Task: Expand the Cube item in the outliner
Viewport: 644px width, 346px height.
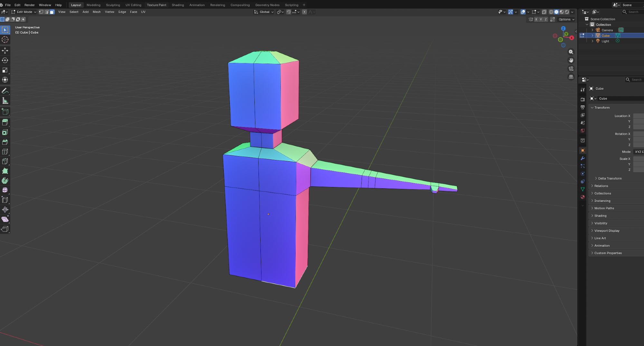Action: (592, 35)
